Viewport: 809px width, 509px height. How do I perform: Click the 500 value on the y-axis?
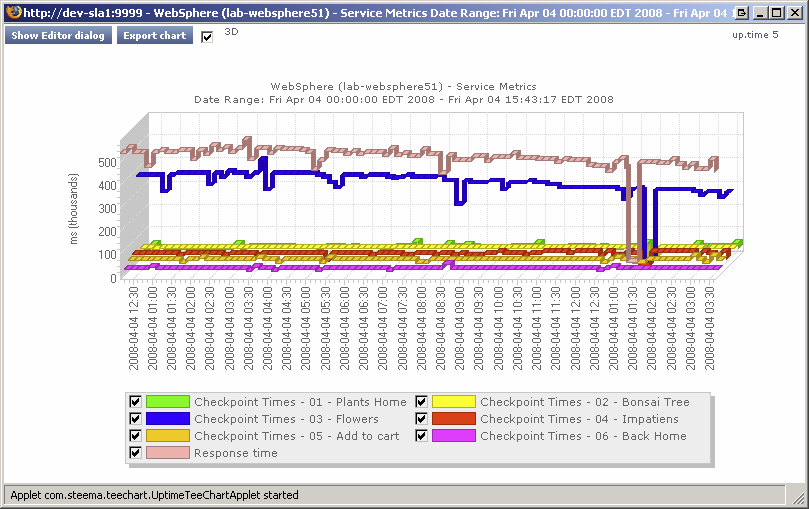click(x=107, y=162)
